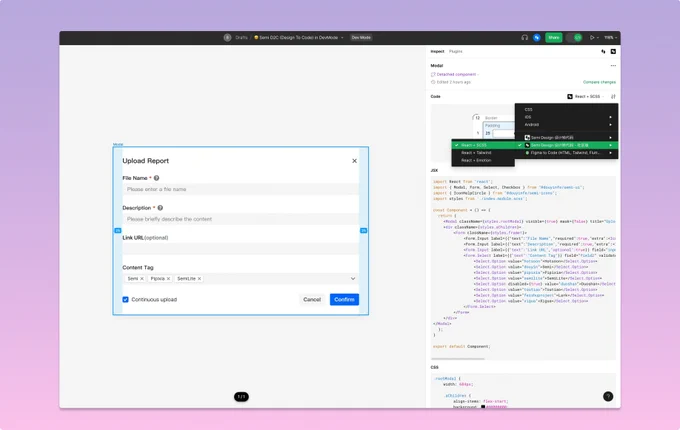Click the File Name input field
The width and height of the screenshot is (680, 430).
click(x=240, y=189)
